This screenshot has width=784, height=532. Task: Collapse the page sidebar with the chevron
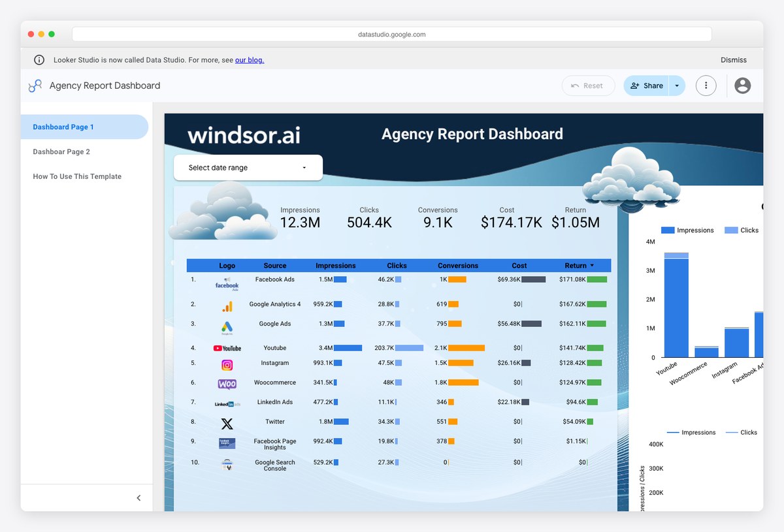[x=139, y=498]
